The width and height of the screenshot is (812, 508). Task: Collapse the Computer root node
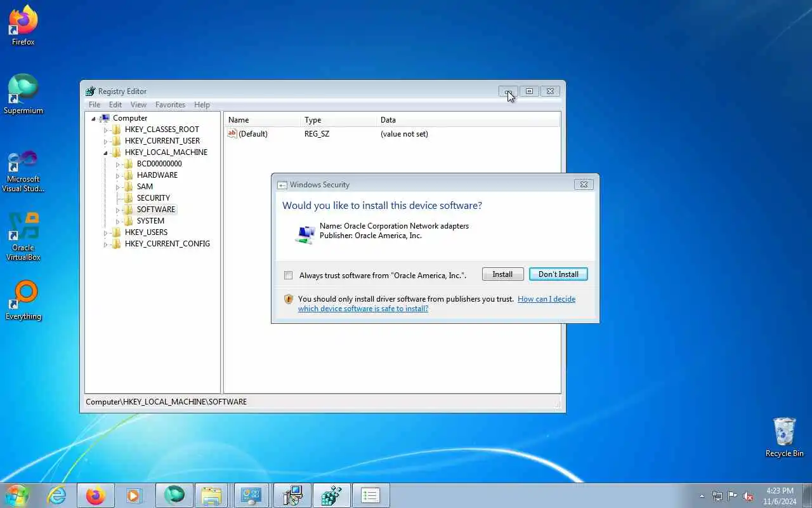coord(93,119)
